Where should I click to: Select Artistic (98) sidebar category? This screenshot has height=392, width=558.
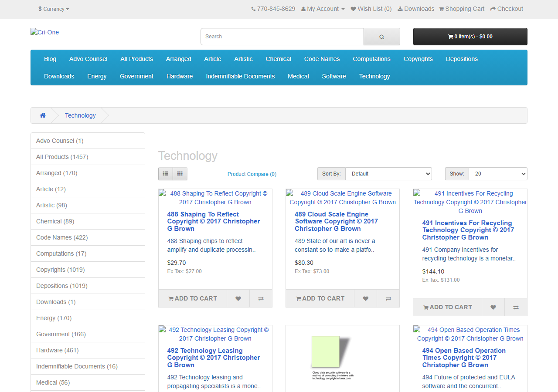tap(88, 205)
